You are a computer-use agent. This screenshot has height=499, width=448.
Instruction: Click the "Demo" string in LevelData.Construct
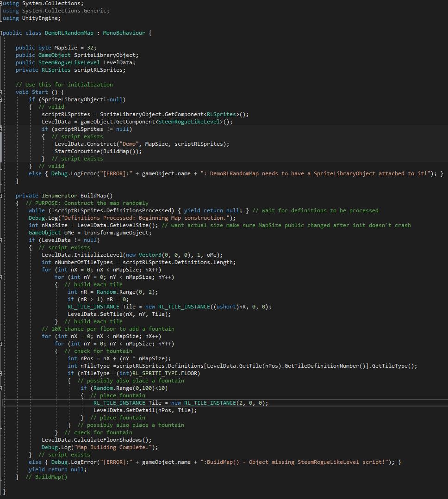coord(129,144)
